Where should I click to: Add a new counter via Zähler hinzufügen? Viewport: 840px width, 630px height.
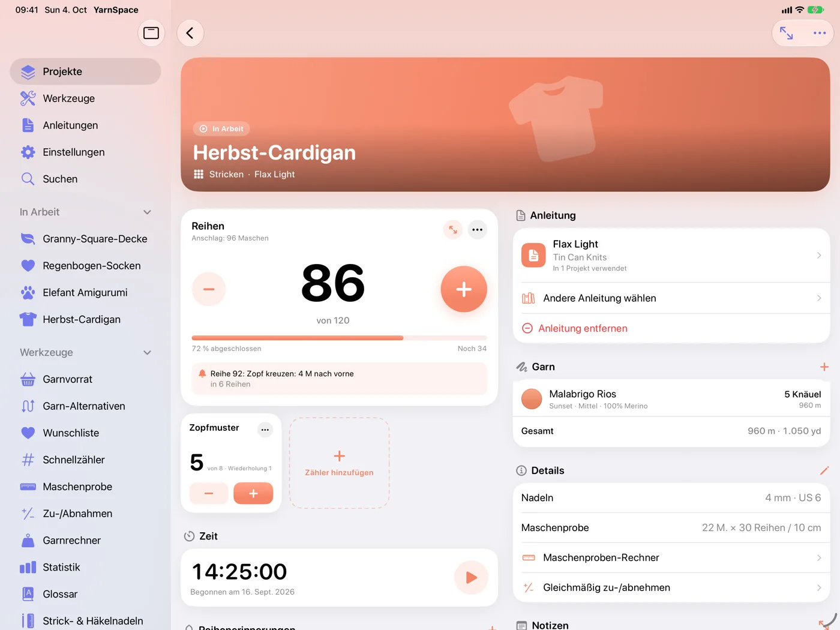tap(340, 463)
